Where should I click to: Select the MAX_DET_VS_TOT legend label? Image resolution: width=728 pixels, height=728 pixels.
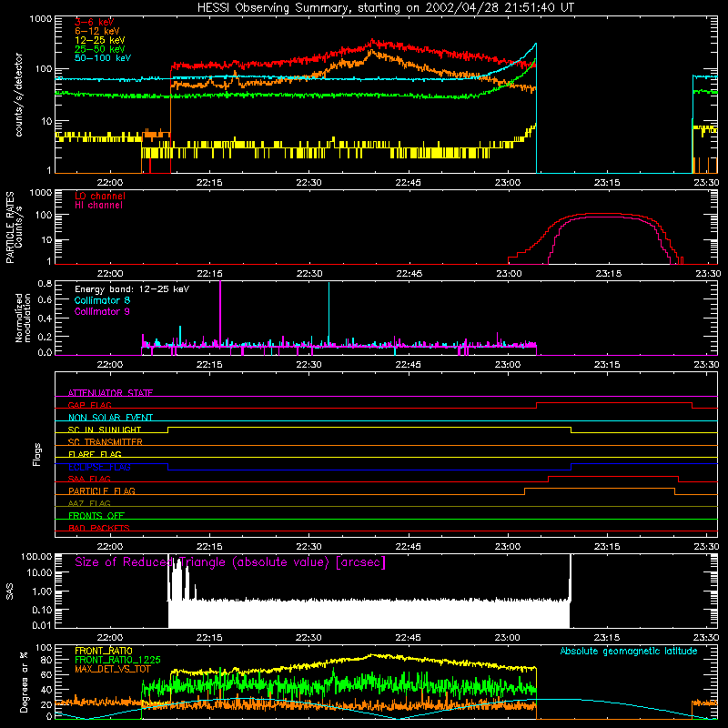pyautogui.click(x=113, y=669)
